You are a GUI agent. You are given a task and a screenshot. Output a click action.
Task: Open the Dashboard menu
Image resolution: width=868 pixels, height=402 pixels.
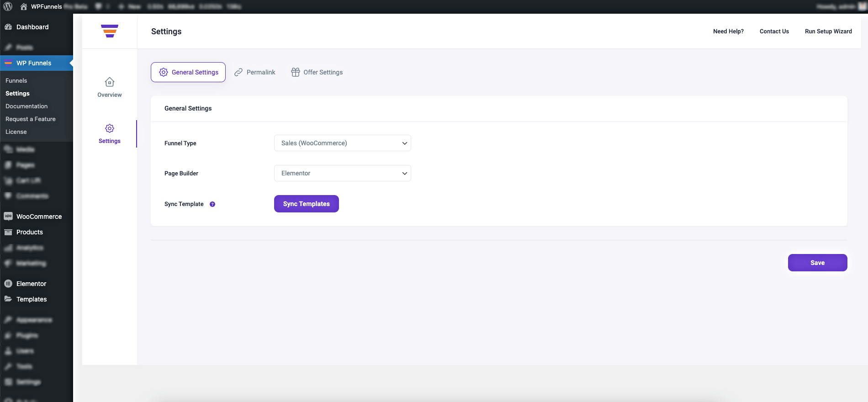[37, 27]
